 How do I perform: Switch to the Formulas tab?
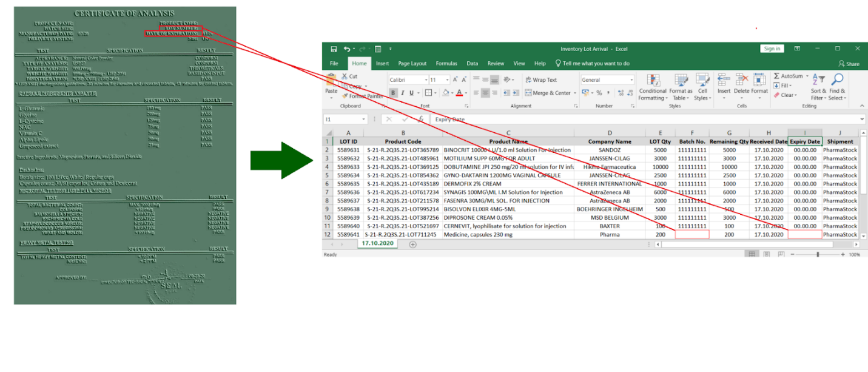[446, 63]
